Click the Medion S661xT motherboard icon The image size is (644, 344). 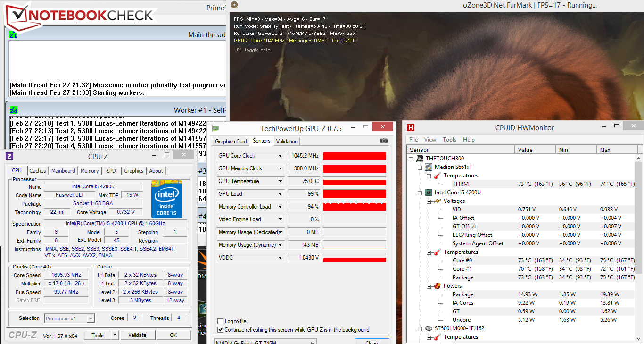(x=429, y=167)
